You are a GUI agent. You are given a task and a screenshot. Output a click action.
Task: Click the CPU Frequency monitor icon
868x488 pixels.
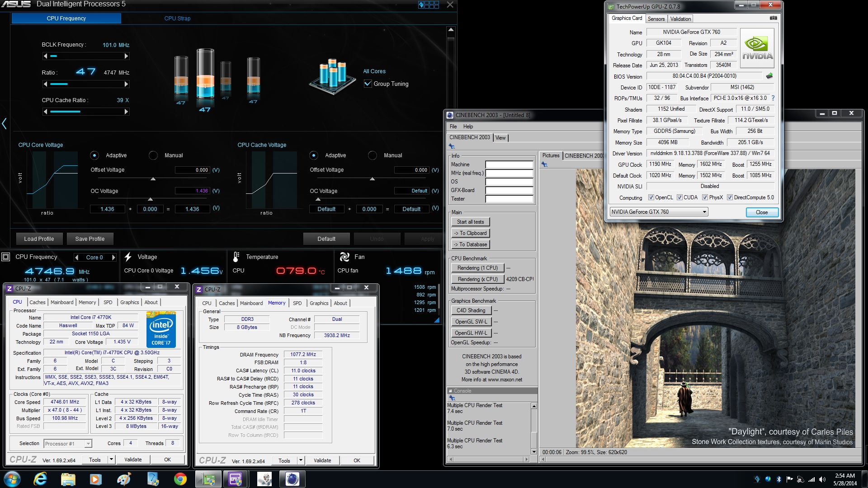pyautogui.click(x=6, y=257)
